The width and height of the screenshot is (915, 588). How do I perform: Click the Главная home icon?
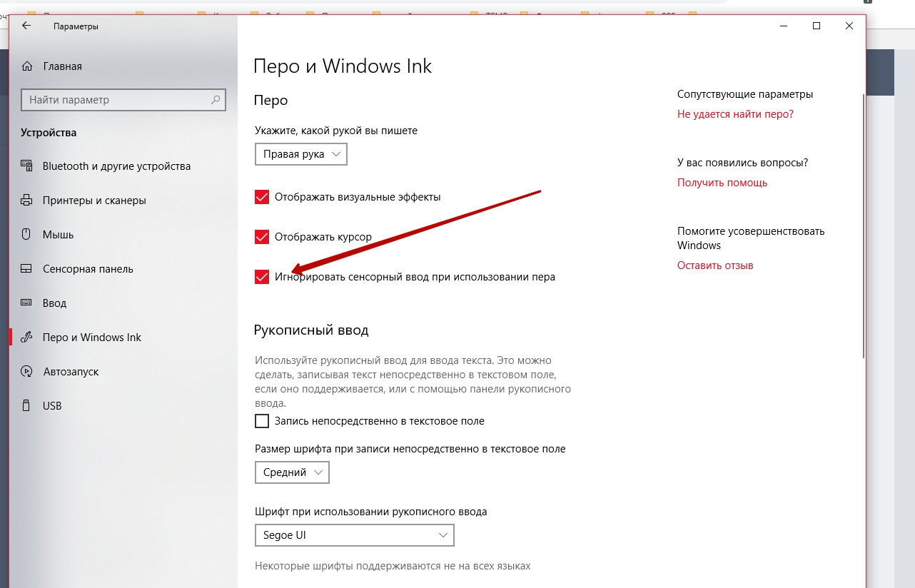pyautogui.click(x=27, y=66)
